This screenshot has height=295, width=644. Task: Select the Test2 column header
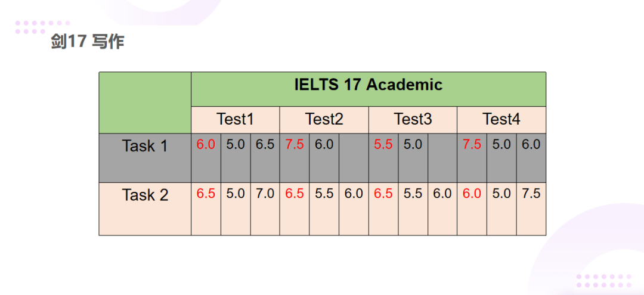324,119
